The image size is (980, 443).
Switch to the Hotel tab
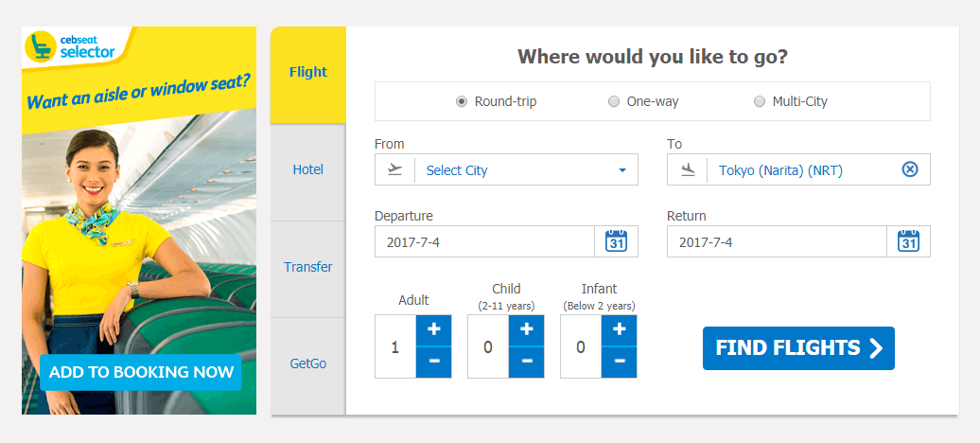coord(308,169)
